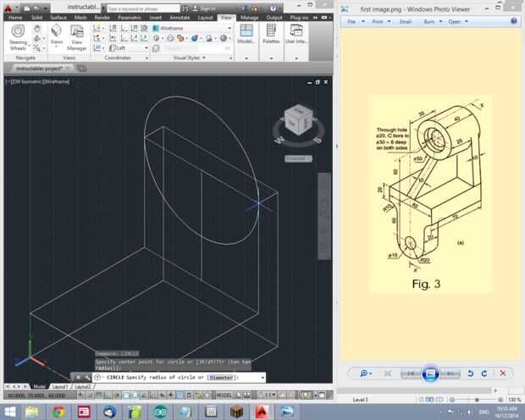Switch to the Layout1 tab
Screen dimensions: 525x420
60,386
